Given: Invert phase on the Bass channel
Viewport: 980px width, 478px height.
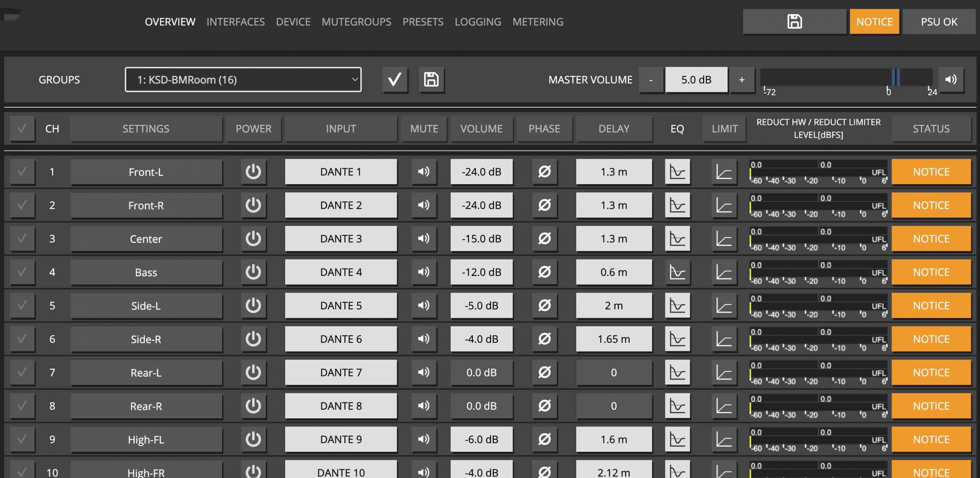Looking at the screenshot, I should 544,272.
